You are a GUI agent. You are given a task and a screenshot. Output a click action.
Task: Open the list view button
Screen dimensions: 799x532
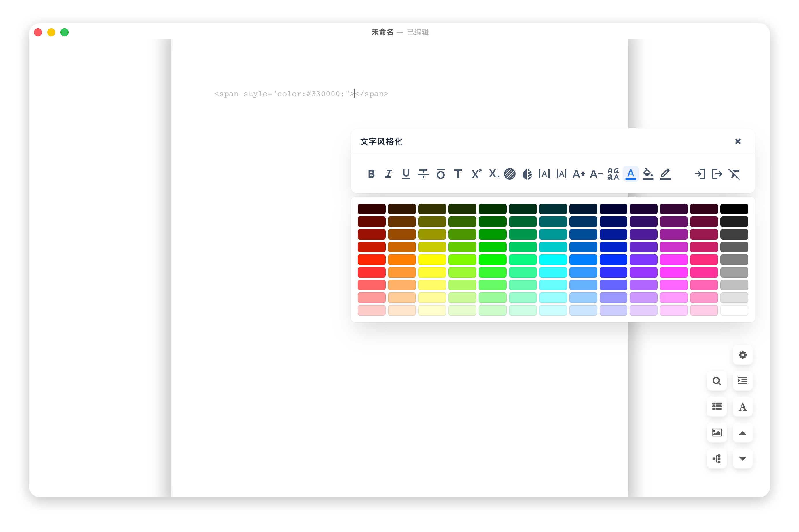click(717, 406)
